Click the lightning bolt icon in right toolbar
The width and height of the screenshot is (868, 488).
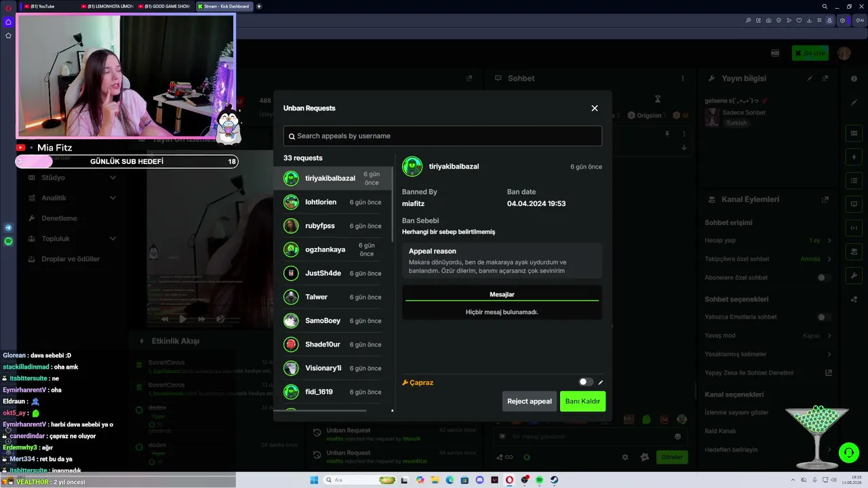point(854,157)
